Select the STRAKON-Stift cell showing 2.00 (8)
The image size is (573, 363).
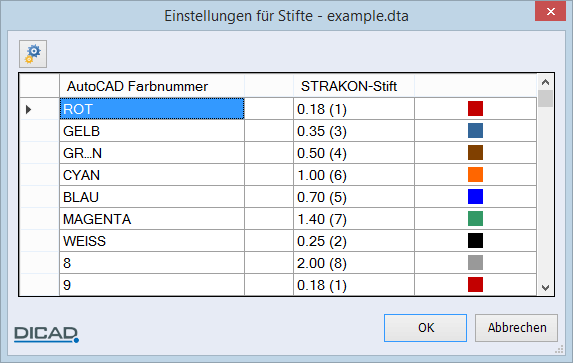354,262
